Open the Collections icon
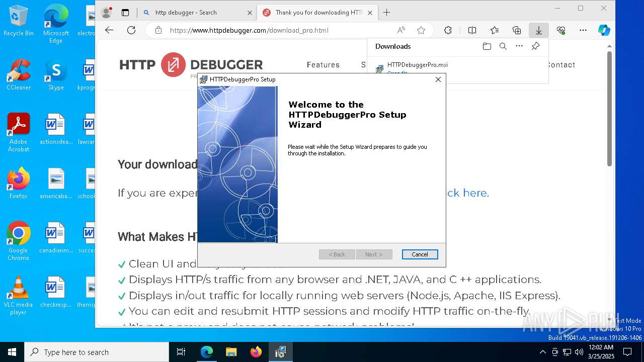The height and width of the screenshot is (362, 644). [517, 30]
